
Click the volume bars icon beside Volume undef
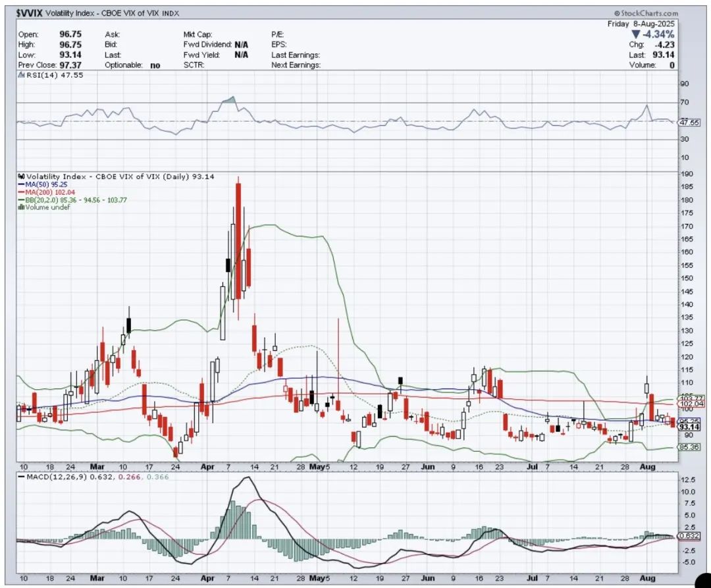click(21, 207)
